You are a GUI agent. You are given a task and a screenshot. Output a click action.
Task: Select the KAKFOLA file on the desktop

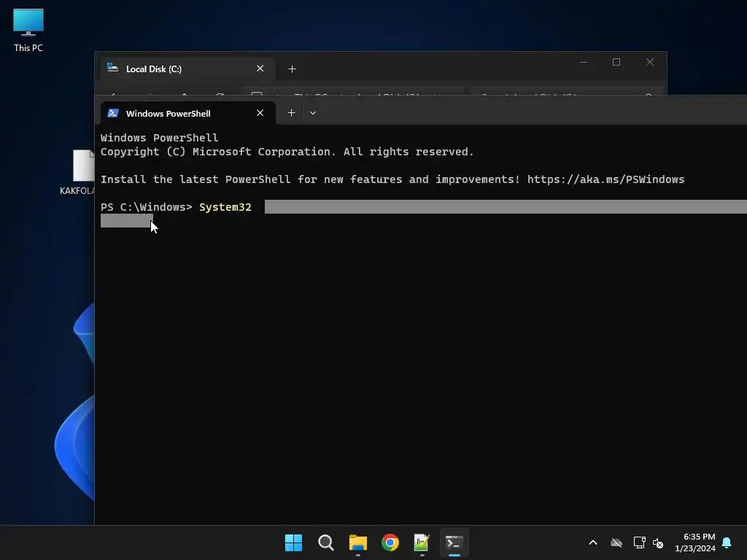(x=78, y=172)
